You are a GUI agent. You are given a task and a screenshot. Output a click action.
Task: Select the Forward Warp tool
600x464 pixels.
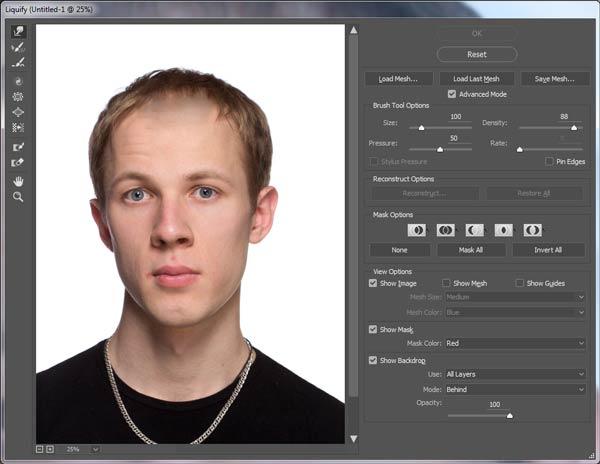(x=18, y=31)
